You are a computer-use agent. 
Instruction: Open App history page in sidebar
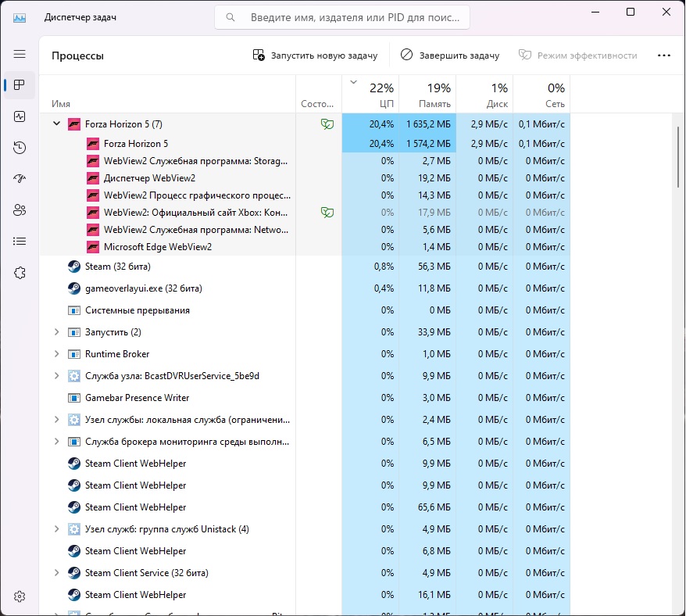point(20,148)
